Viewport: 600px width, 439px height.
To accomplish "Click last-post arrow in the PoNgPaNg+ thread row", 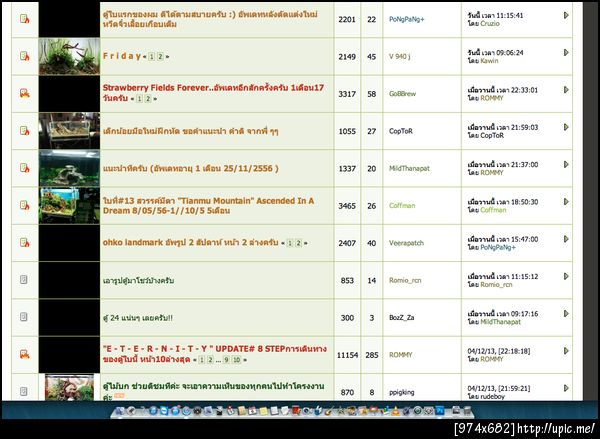I will click(x=566, y=15).
